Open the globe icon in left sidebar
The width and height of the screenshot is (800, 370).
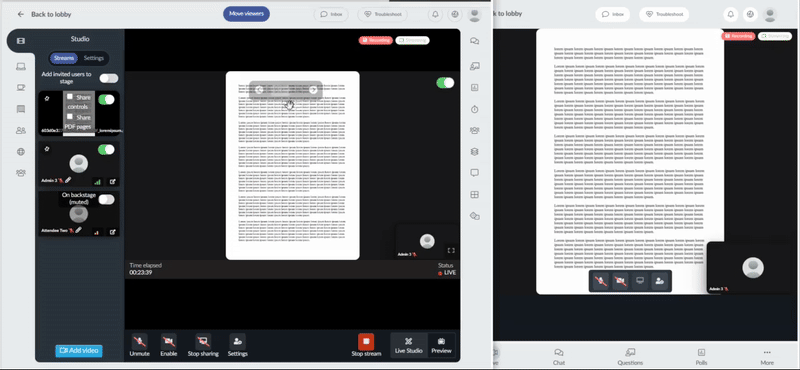click(x=21, y=152)
